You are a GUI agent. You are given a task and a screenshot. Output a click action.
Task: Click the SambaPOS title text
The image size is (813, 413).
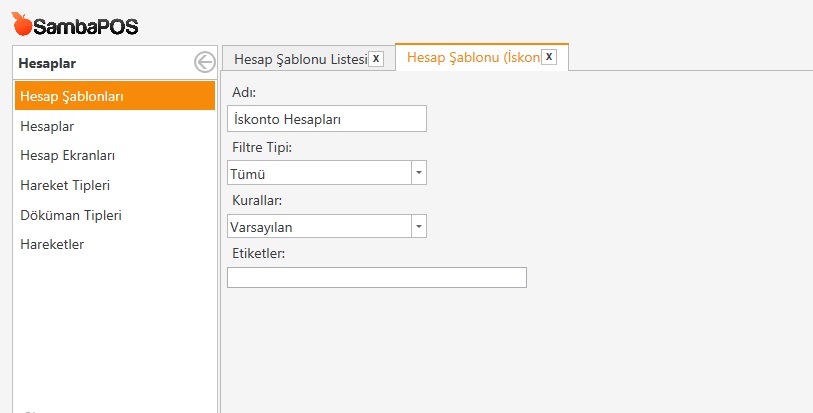86,27
